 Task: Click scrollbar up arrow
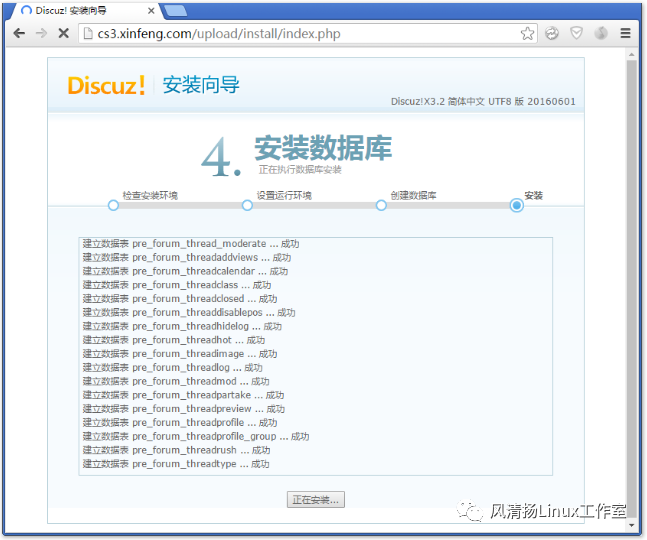(631, 54)
